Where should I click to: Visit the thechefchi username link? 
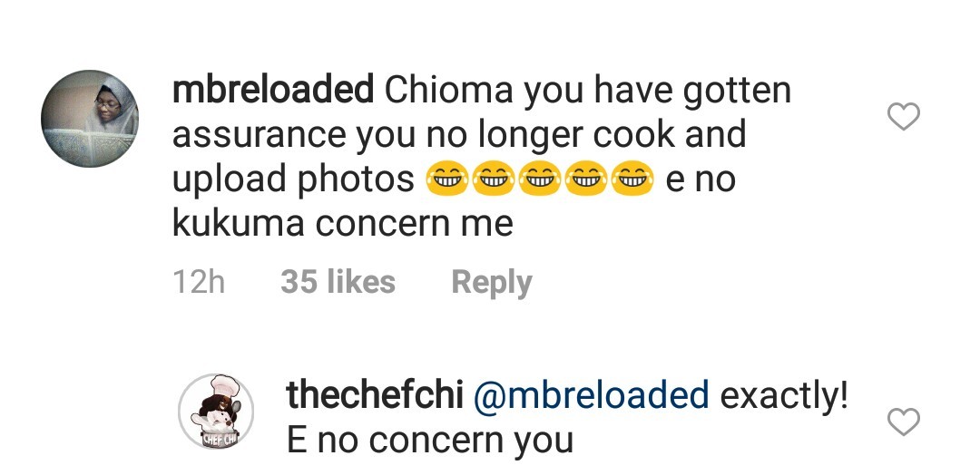(375, 396)
